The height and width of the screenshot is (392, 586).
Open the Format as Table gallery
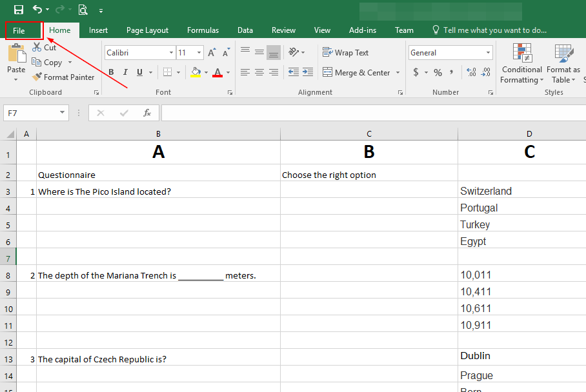coord(563,63)
